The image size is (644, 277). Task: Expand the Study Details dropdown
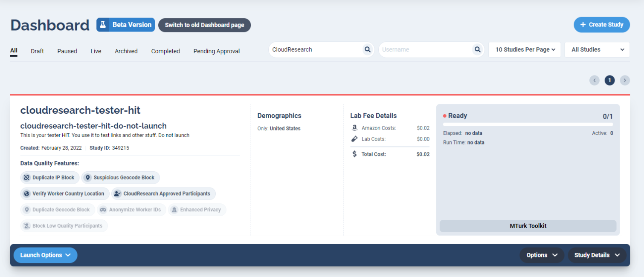click(597, 255)
